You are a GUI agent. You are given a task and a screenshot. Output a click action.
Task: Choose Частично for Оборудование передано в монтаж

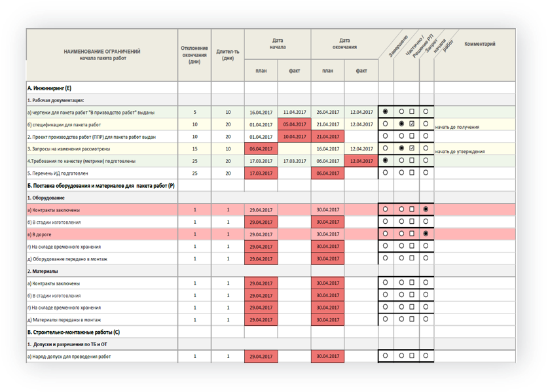point(401,258)
